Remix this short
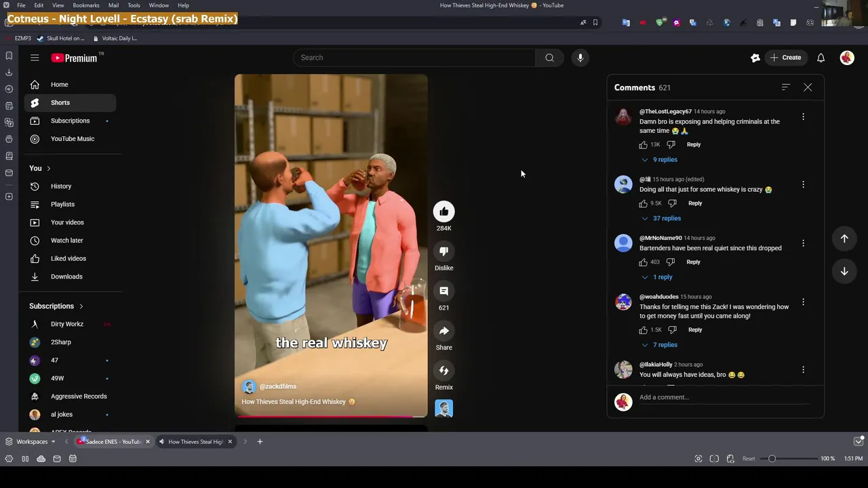The height and width of the screenshot is (488, 868). pos(443,370)
